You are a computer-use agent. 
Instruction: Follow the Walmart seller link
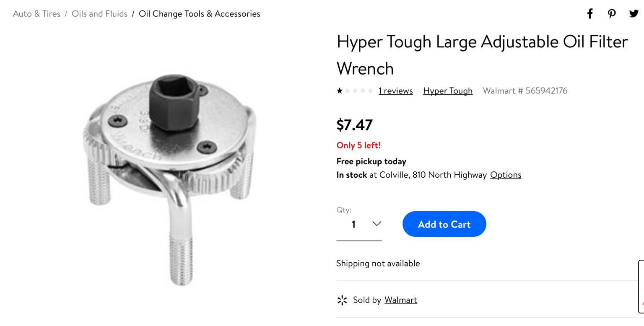(x=401, y=300)
